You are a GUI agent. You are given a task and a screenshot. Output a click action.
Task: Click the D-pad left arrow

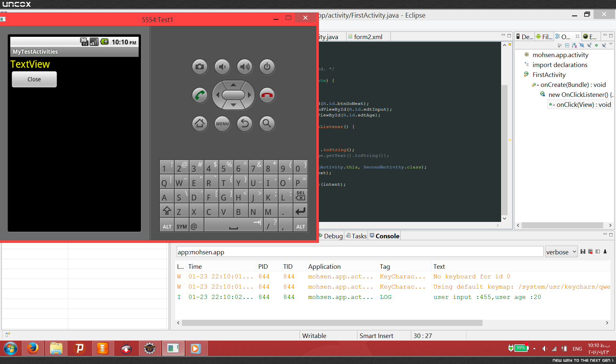tap(218, 95)
